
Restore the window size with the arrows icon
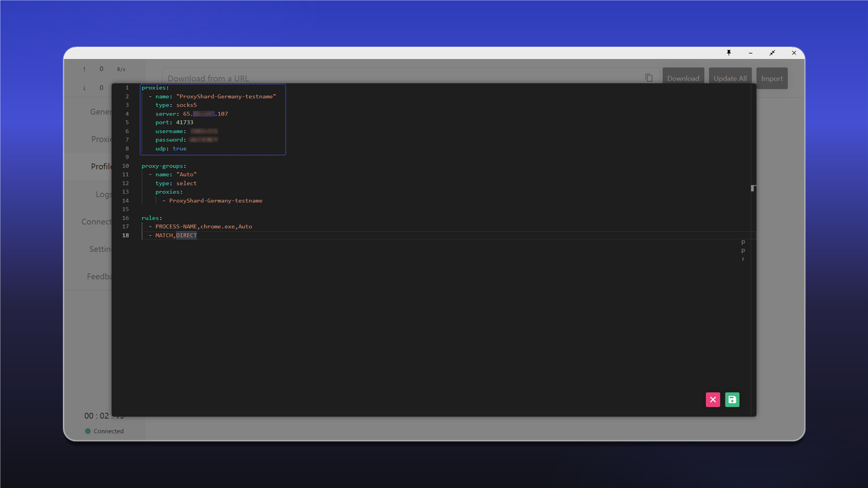(x=772, y=53)
